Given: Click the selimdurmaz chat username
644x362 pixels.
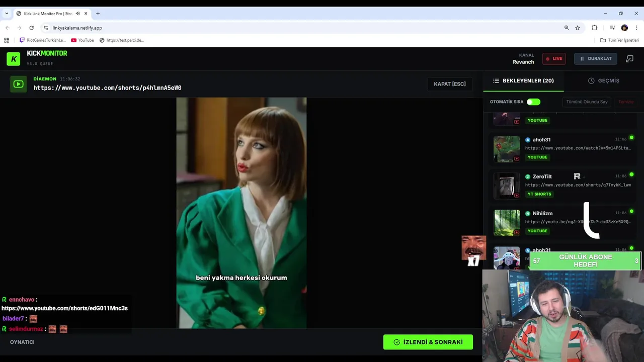Looking at the screenshot, I should (x=26, y=329).
